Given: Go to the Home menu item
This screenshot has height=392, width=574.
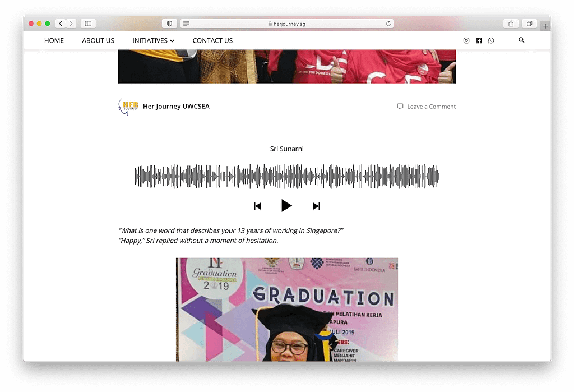Looking at the screenshot, I should [54, 41].
